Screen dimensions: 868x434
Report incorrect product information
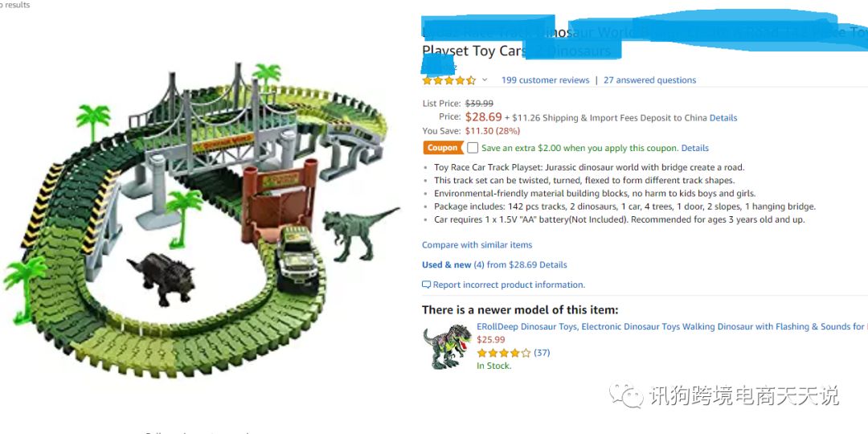click(509, 285)
